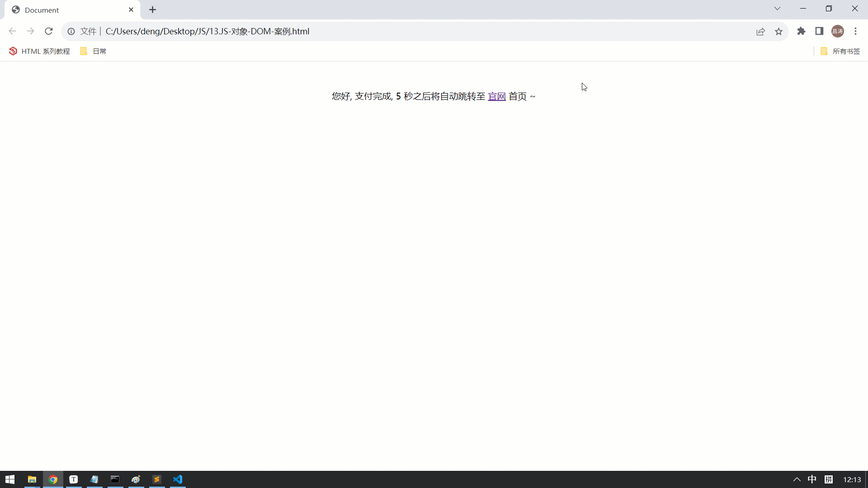Toggle the browser side panel

coord(819,31)
